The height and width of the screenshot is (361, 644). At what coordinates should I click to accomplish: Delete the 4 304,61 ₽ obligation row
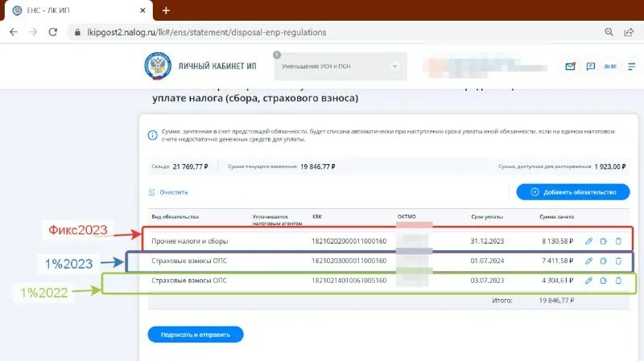[x=618, y=281]
